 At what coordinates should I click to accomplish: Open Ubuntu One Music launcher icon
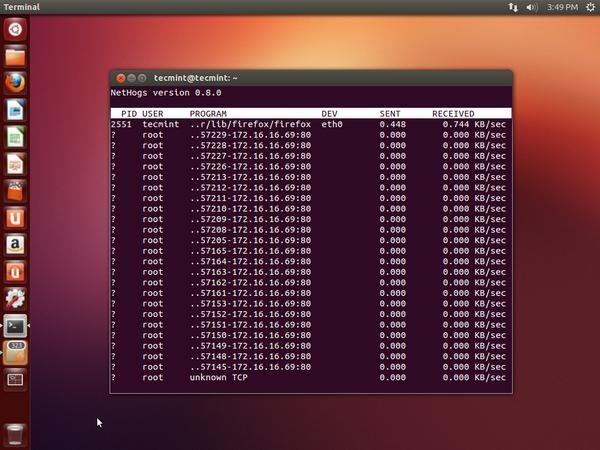[x=15, y=272]
